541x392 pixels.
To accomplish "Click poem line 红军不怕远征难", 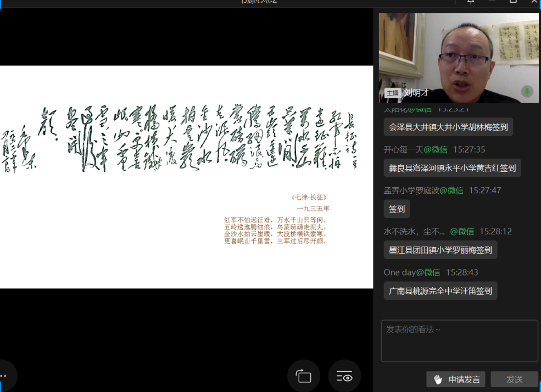I will 248,220.
